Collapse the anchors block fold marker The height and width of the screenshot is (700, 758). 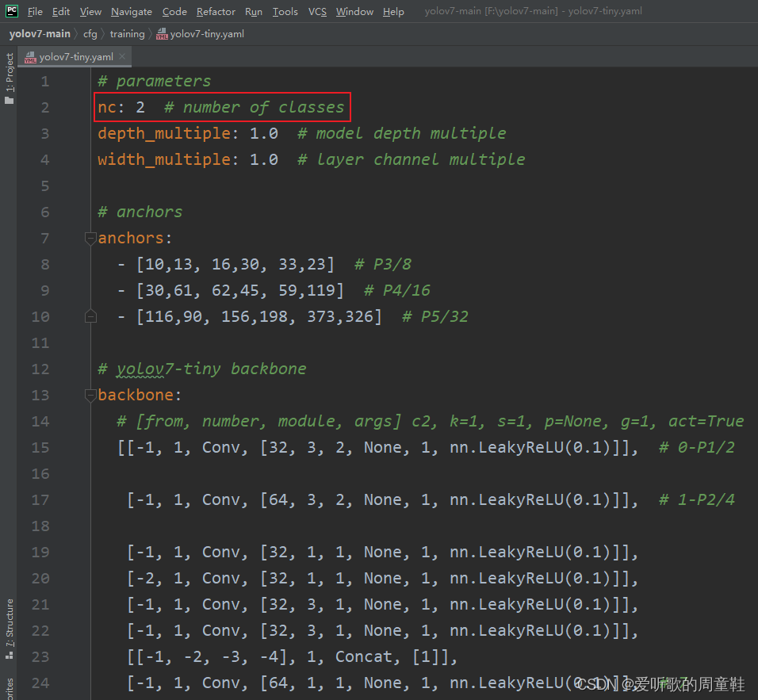[90, 239]
